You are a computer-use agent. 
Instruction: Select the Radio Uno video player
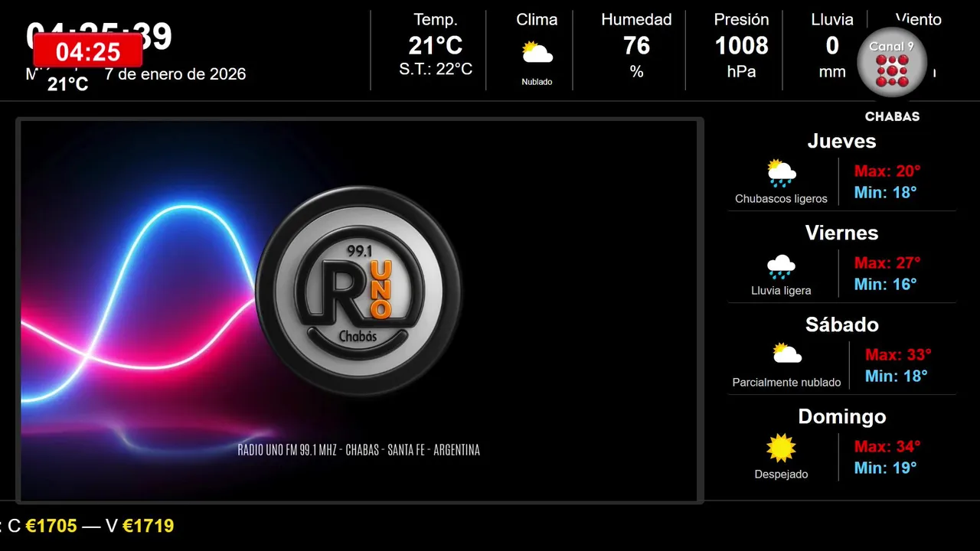359,311
